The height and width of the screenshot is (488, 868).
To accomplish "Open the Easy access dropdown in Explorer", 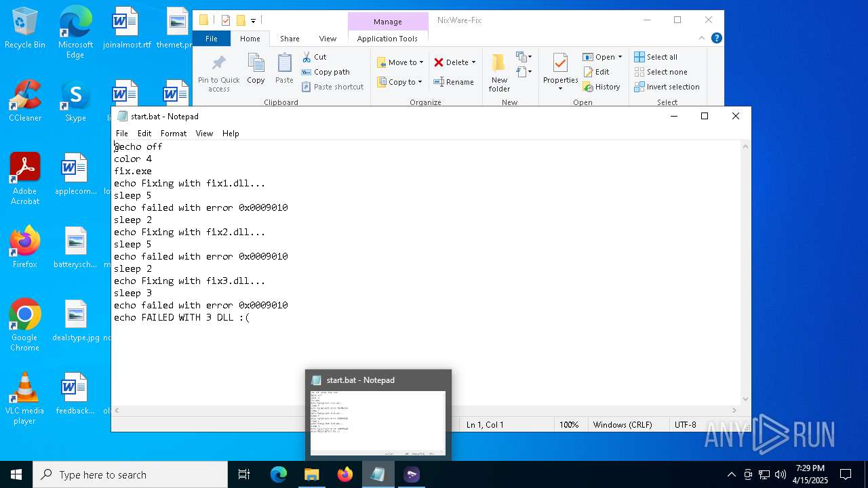I will (524, 71).
